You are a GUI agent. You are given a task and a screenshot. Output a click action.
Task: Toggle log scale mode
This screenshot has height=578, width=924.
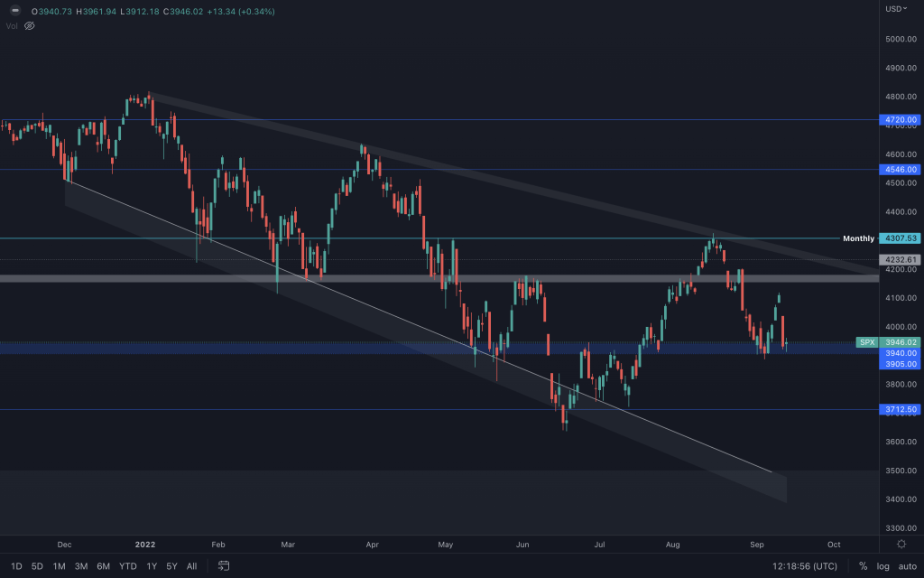(x=882, y=566)
